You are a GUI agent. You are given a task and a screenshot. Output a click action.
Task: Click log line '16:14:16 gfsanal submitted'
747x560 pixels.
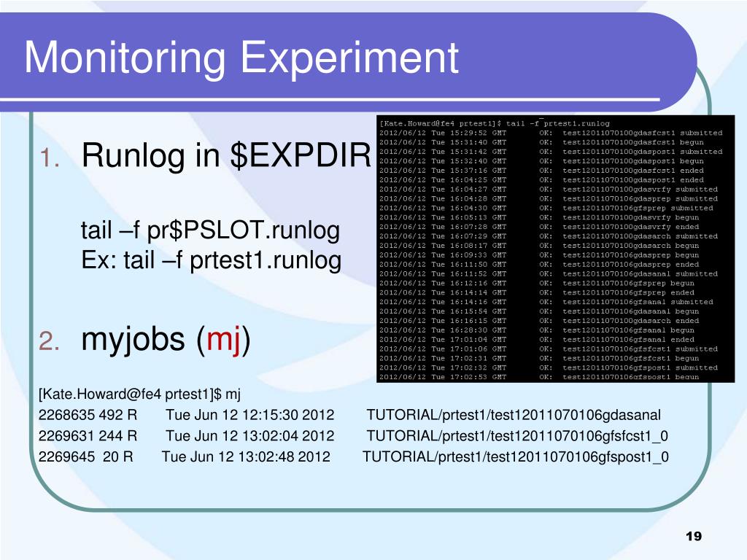tap(546, 302)
